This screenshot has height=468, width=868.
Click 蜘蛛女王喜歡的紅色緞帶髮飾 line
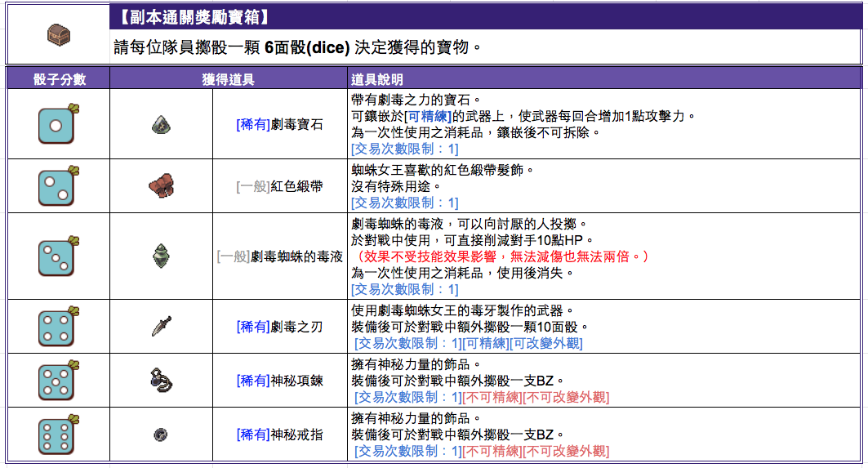[443, 170]
